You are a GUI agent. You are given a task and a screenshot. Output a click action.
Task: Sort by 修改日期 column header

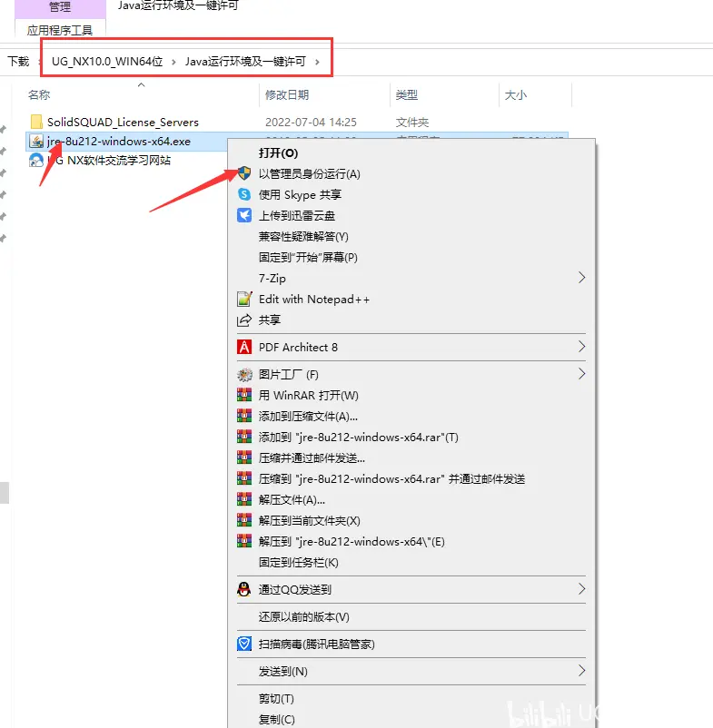[287, 94]
